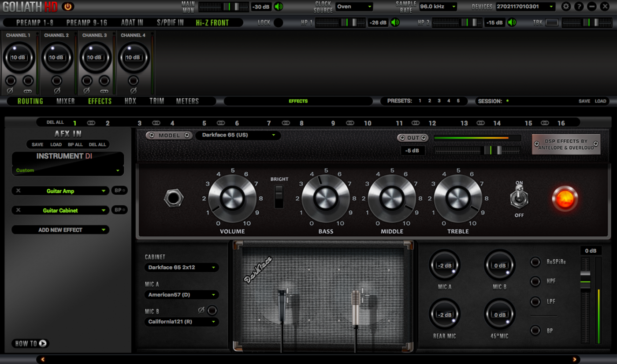
Task: Click DEL ALL in the channel strip bar
Action: 56,122
